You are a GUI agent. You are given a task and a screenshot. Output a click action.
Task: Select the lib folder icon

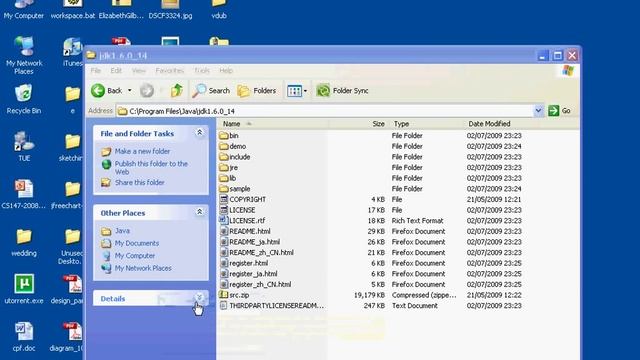[x=223, y=178]
